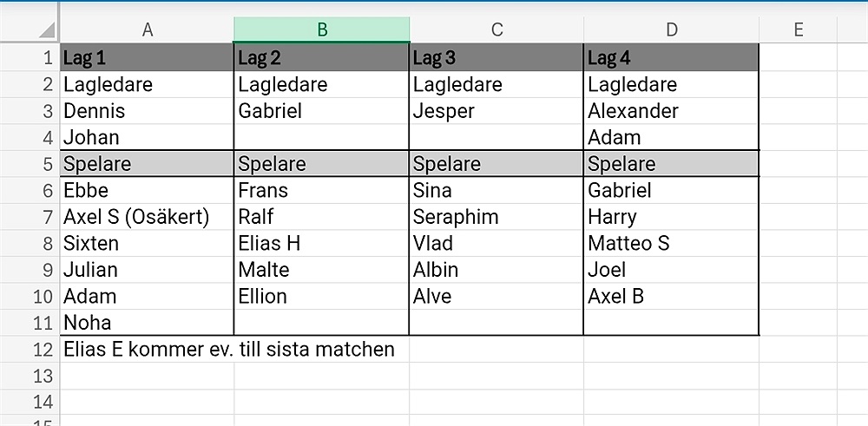The image size is (868, 426).
Task: Select column A header
Action: pyautogui.click(x=147, y=29)
